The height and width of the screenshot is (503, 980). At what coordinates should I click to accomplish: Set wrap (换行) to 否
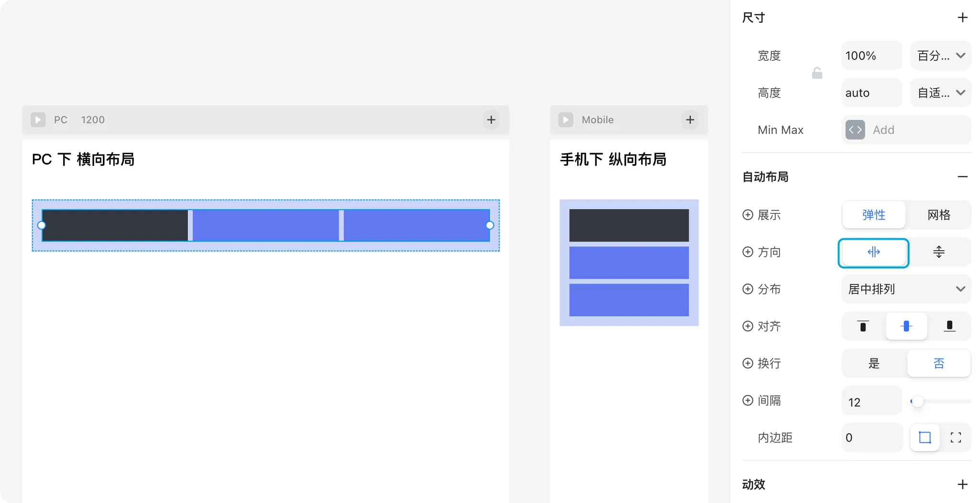939,363
